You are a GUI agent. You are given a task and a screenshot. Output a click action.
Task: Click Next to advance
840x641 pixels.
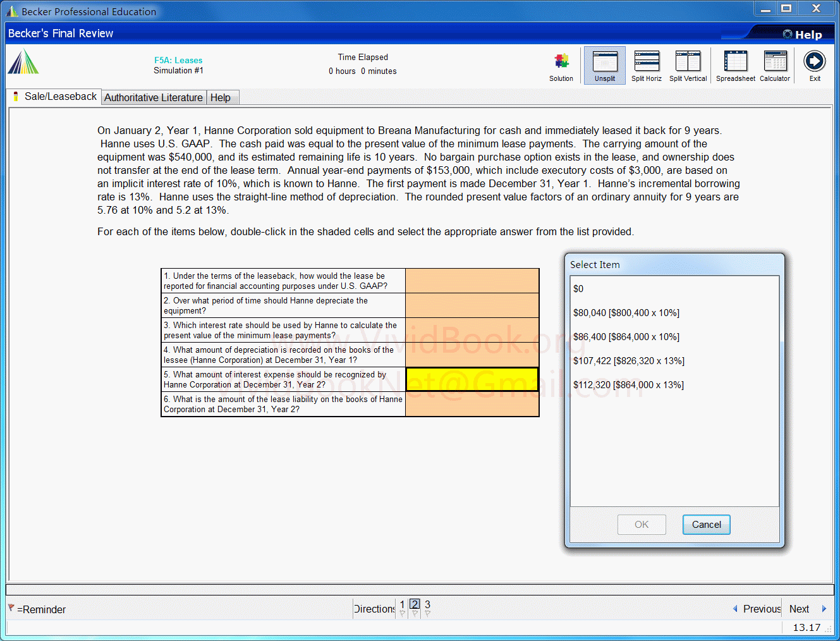pyautogui.click(x=799, y=609)
